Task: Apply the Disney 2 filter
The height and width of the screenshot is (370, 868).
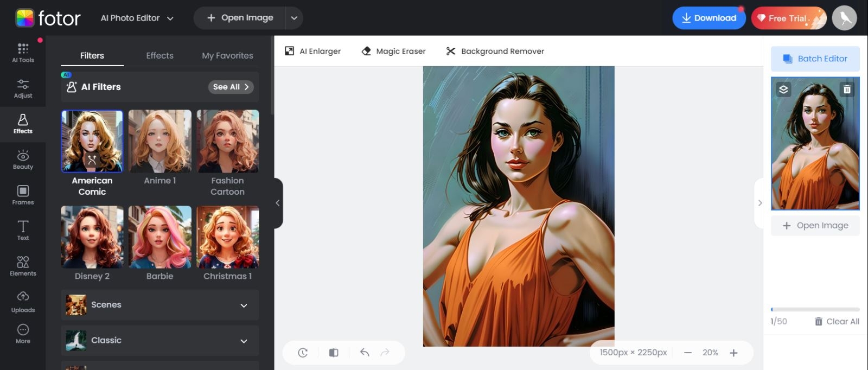Action: (92, 237)
